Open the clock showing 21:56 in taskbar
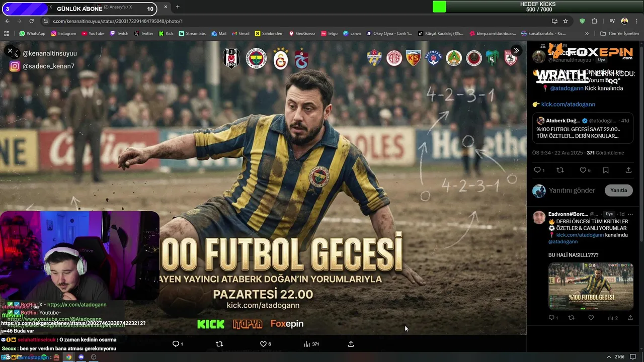The image size is (644, 362). click(619, 357)
